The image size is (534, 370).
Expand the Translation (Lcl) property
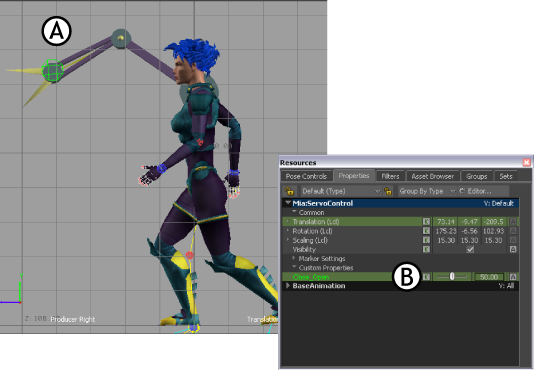click(x=288, y=221)
